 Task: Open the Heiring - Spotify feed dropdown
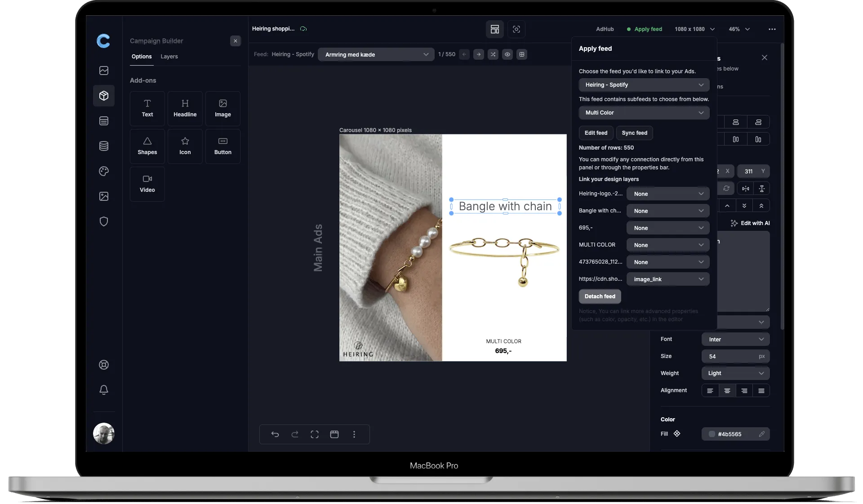(644, 85)
